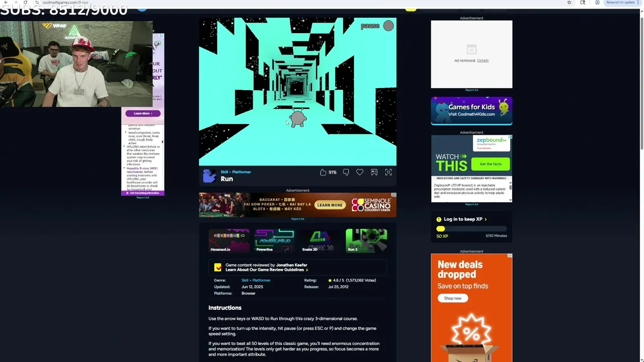Click the XP warning icon

click(x=439, y=219)
